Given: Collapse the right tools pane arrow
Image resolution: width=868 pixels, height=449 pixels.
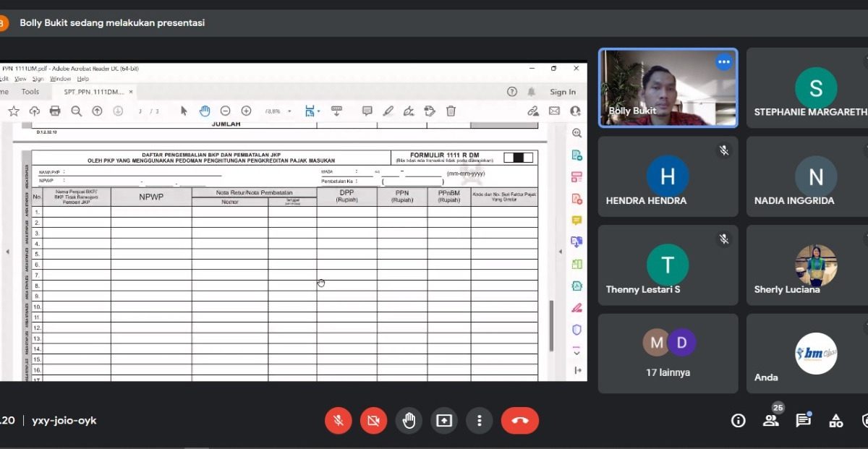Looking at the screenshot, I should (577, 370).
